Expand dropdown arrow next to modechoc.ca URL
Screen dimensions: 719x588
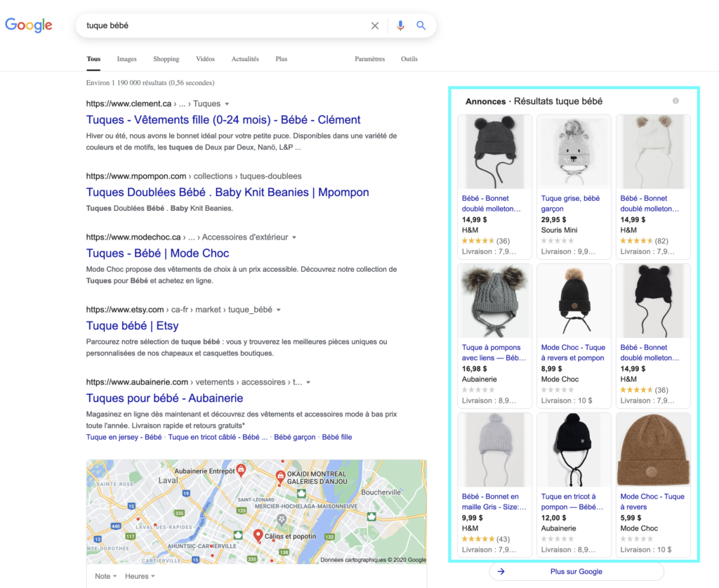pyautogui.click(x=294, y=237)
